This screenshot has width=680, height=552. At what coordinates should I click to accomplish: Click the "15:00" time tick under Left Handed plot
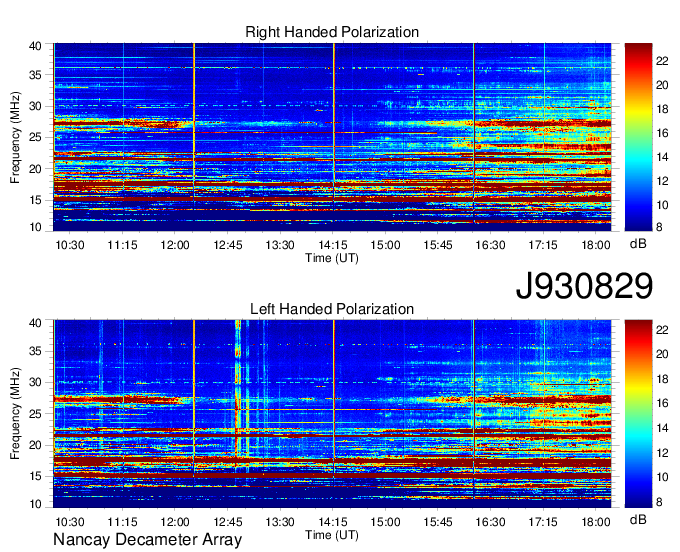[385, 522]
